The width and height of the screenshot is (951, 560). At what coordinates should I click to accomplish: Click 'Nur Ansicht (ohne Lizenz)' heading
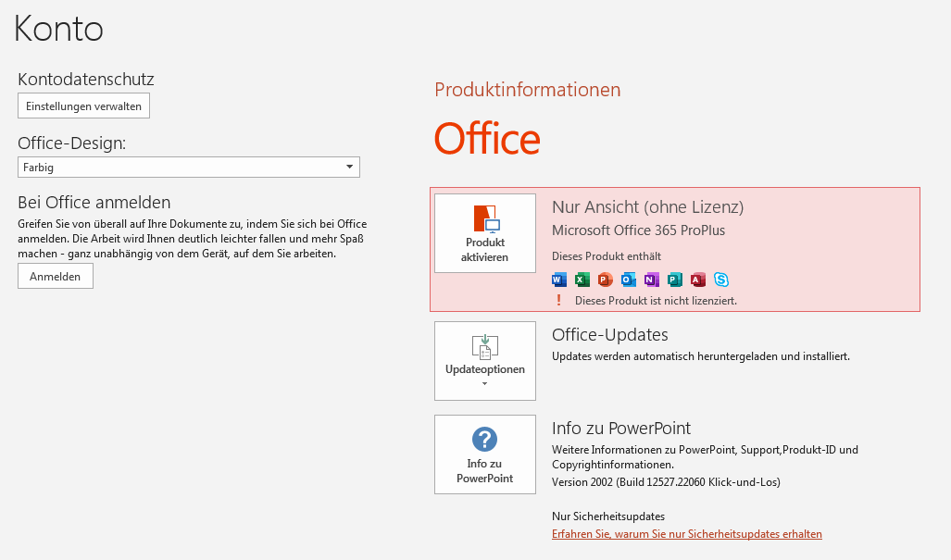(x=648, y=207)
